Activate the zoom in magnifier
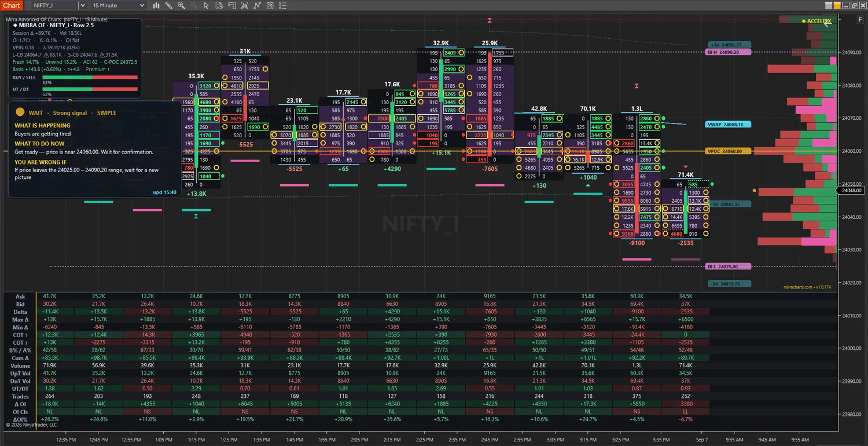 tap(181, 5)
